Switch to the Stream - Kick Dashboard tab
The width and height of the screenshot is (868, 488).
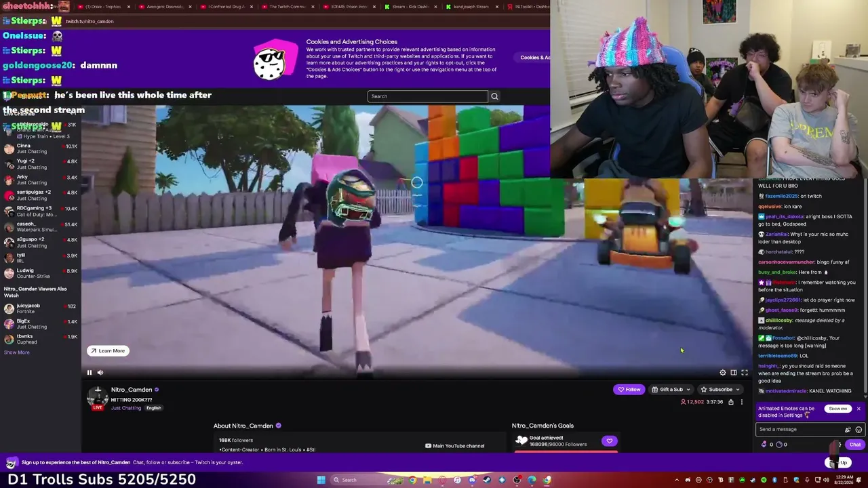pyautogui.click(x=410, y=7)
